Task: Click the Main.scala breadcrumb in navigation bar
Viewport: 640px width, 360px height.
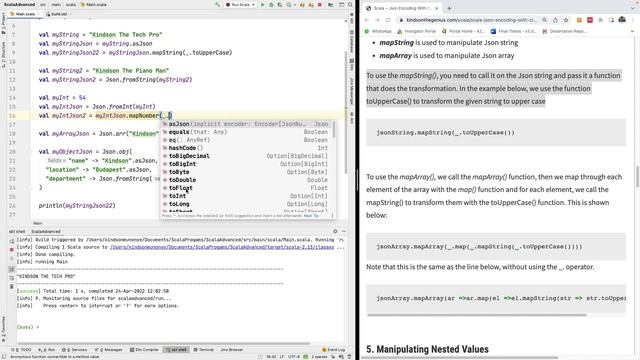Action: click(94, 4)
